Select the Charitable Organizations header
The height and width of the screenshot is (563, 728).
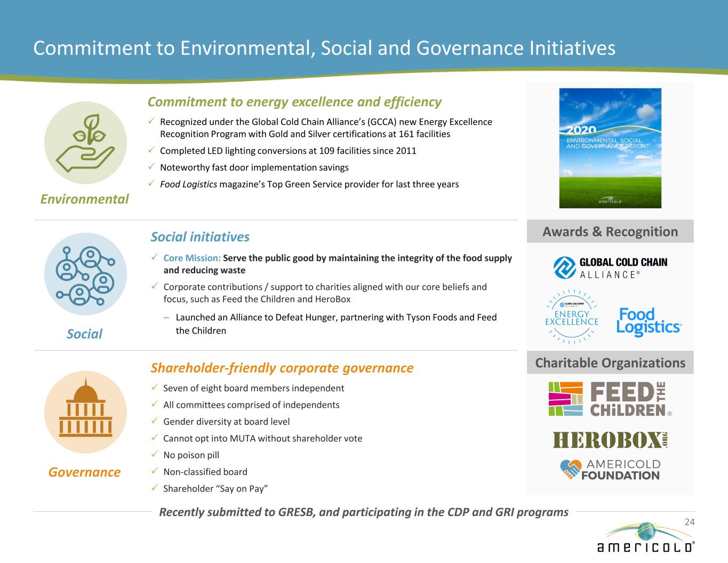(x=610, y=363)
